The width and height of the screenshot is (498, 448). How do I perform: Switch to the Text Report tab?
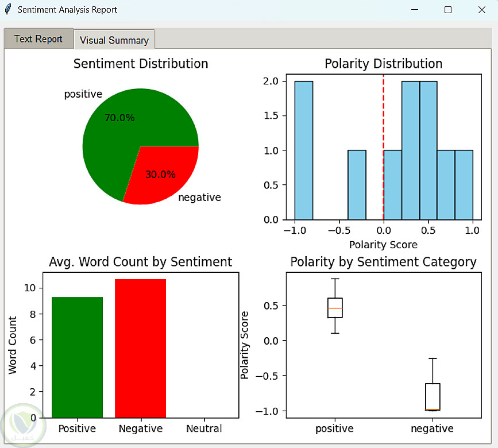(x=38, y=38)
